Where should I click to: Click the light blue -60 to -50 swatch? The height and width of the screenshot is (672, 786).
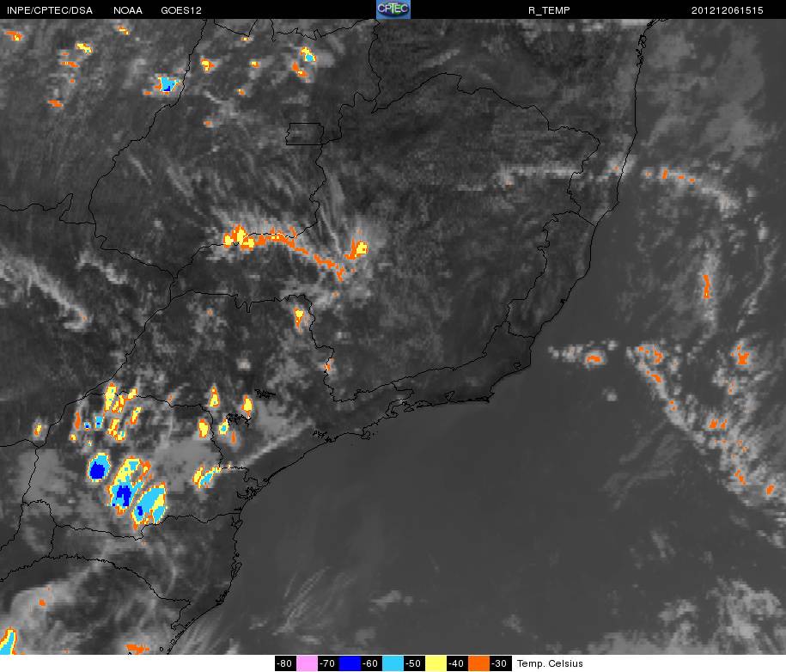[393, 663]
